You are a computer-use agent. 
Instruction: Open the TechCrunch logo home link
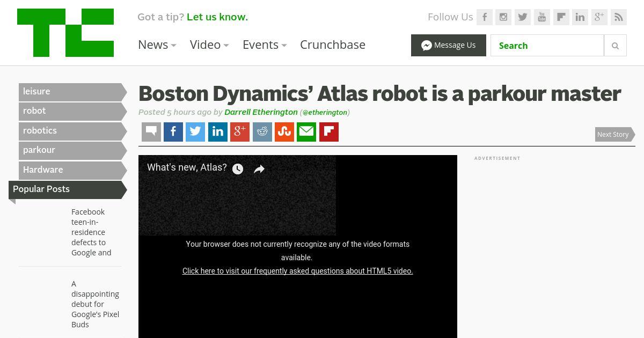point(65,33)
